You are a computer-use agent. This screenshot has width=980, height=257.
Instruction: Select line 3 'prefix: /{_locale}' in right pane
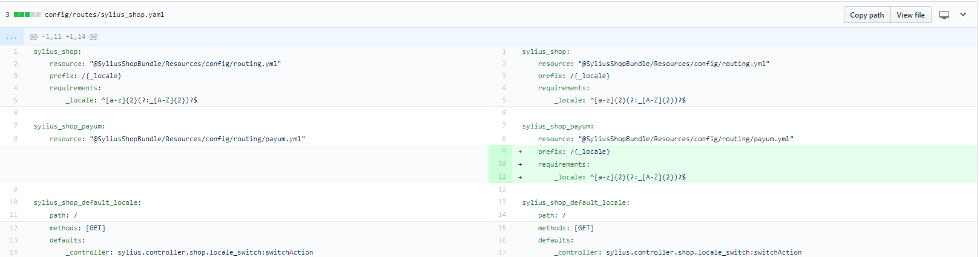[574, 76]
